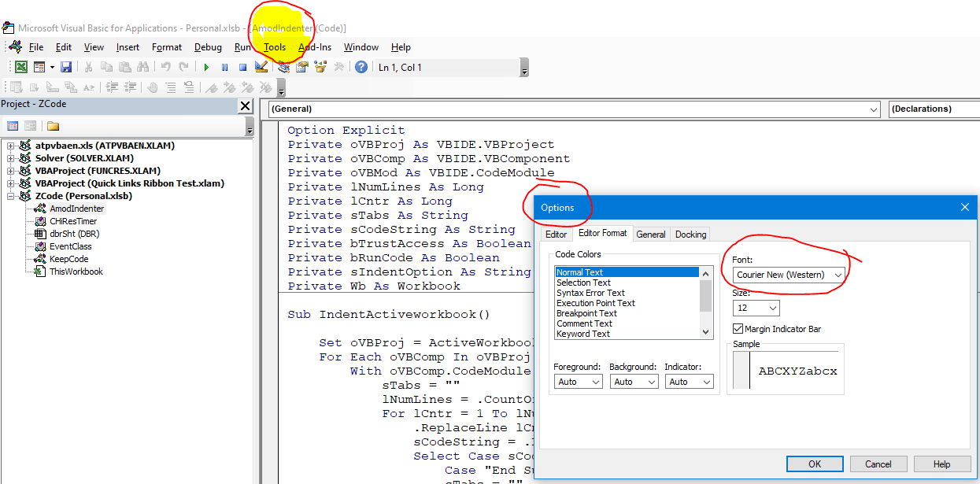The image size is (980, 484).
Task: Open the Background color dropdown
Action: pyautogui.click(x=633, y=382)
